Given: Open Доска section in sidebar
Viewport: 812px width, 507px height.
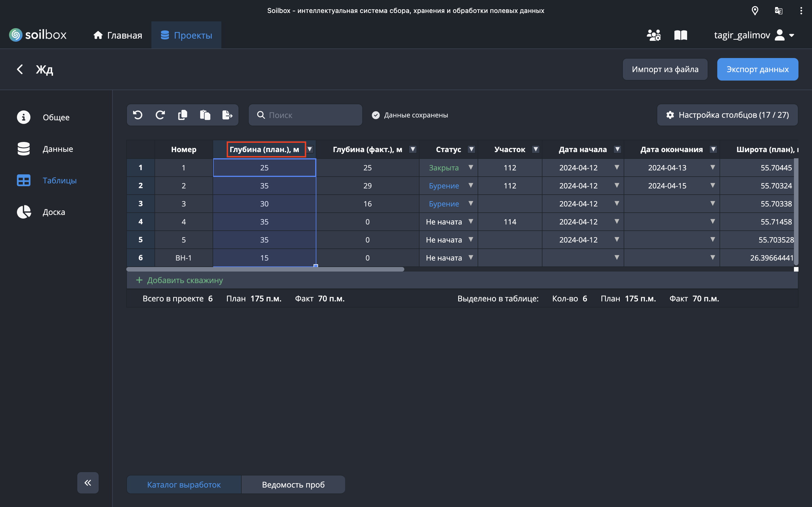Looking at the screenshot, I should pyautogui.click(x=54, y=212).
